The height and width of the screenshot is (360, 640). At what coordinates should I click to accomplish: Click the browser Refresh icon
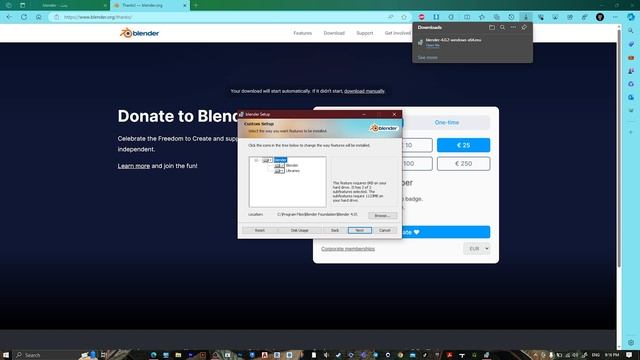24,17
